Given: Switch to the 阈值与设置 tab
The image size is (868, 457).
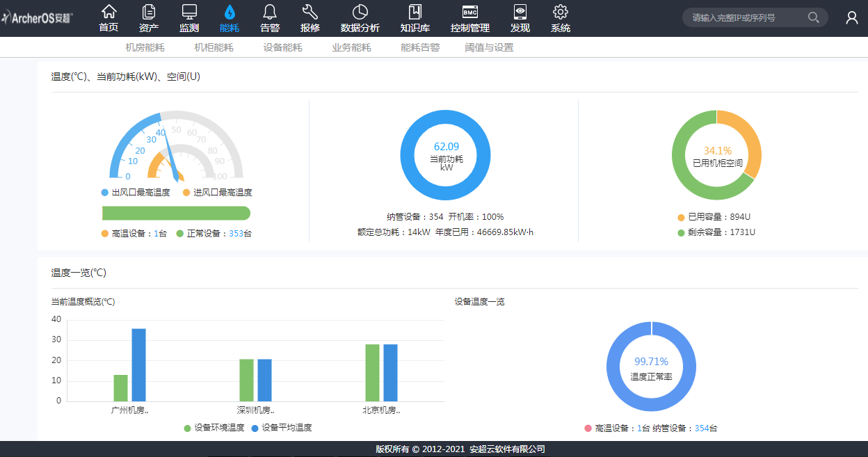Looking at the screenshot, I should 489,47.
